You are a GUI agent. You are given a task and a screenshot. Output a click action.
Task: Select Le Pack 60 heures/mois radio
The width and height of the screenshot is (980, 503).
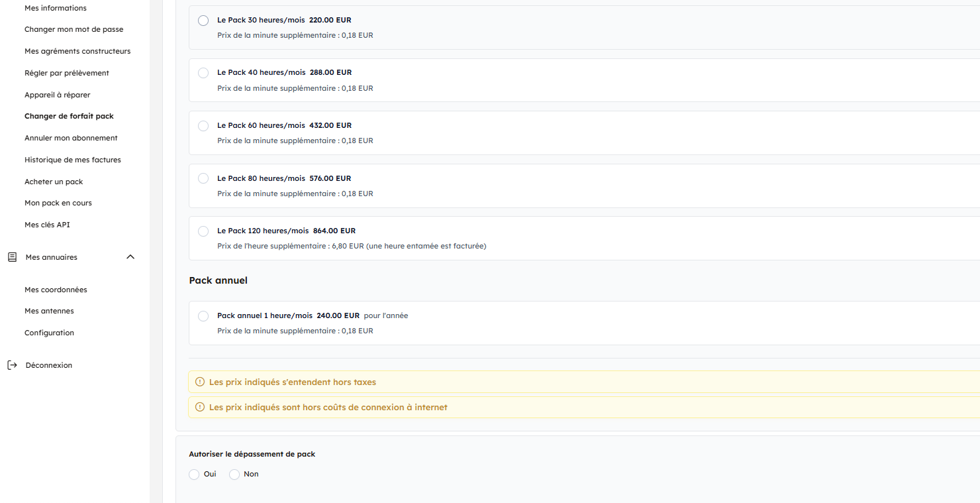203,125
